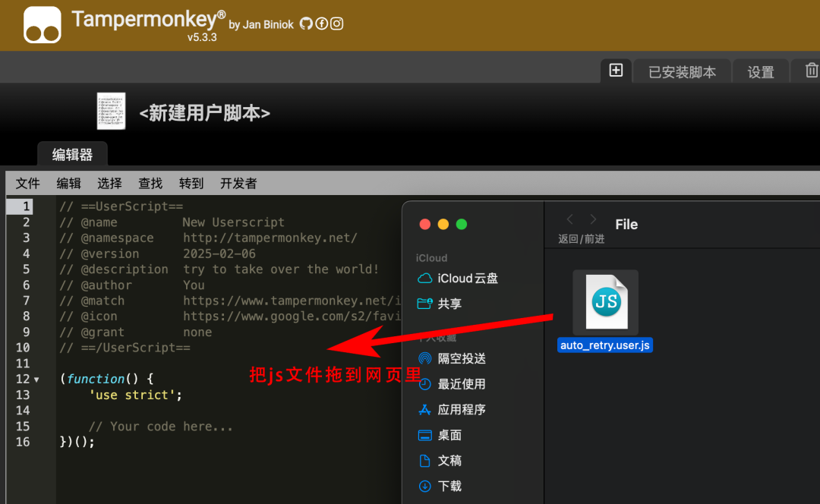This screenshot has width=820, height=504.
Task: Click the 'use strict' code line
Action: (135, 395)
